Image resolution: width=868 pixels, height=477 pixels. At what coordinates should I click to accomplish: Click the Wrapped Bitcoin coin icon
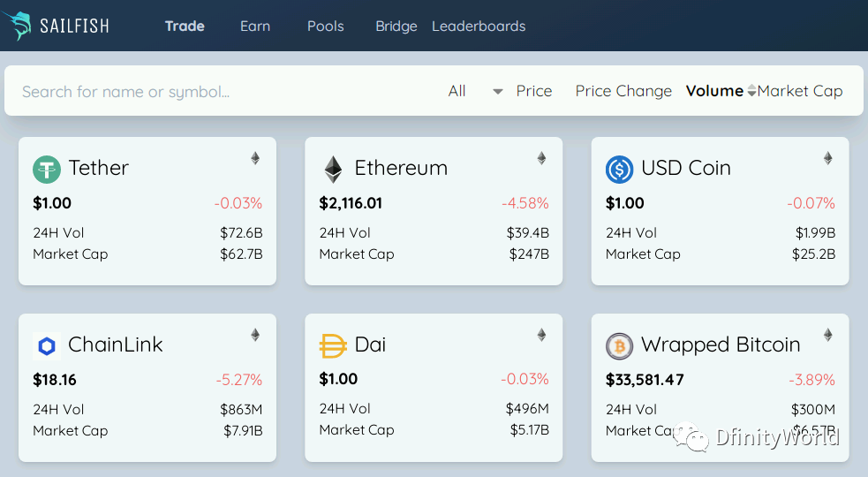[x=620, y=346]
